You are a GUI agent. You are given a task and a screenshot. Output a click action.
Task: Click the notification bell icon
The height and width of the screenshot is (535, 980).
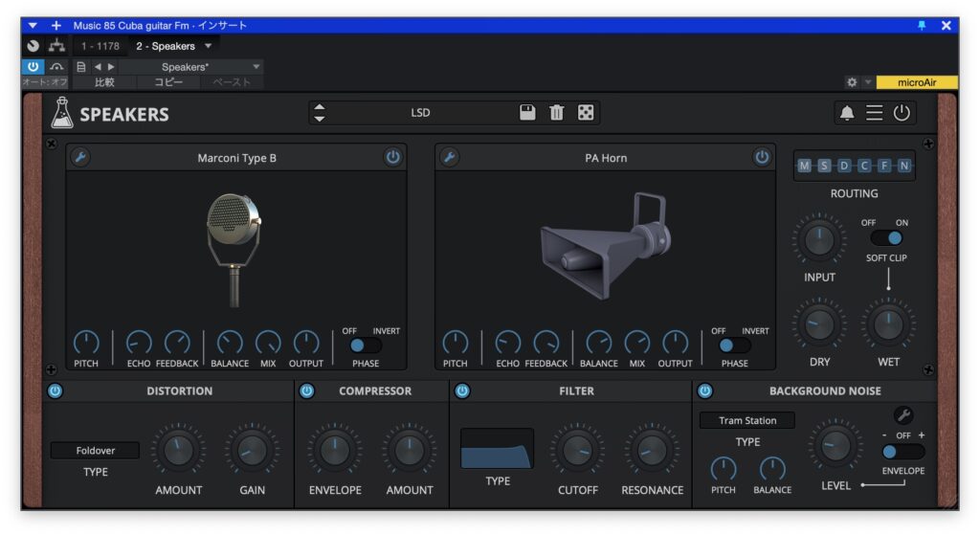847,113
